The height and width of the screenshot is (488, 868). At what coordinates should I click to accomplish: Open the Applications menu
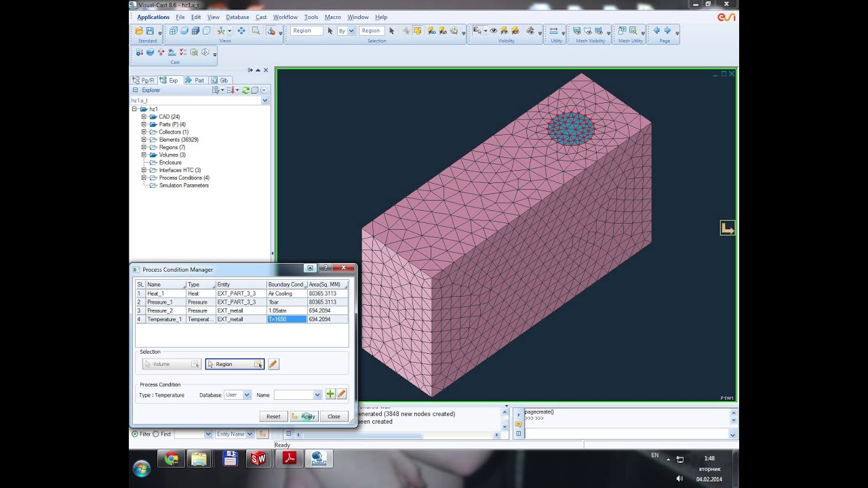click(153, 17)
